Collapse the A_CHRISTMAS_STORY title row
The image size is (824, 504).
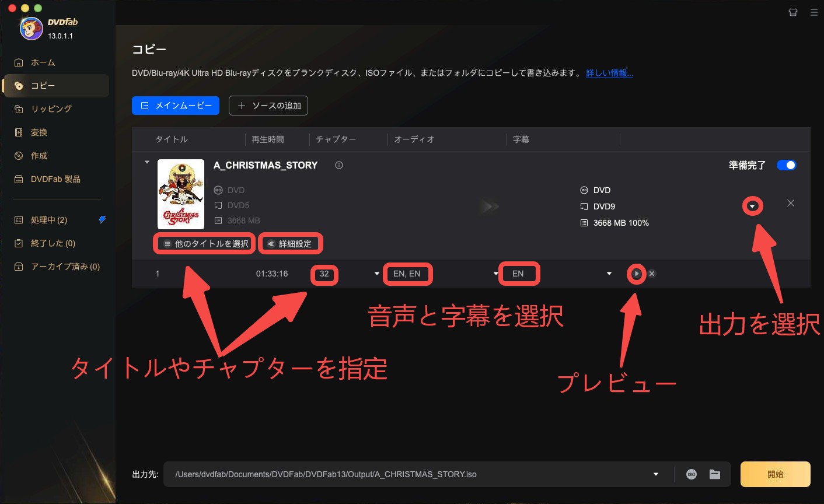pyautogui.click(x=147, y=162)
